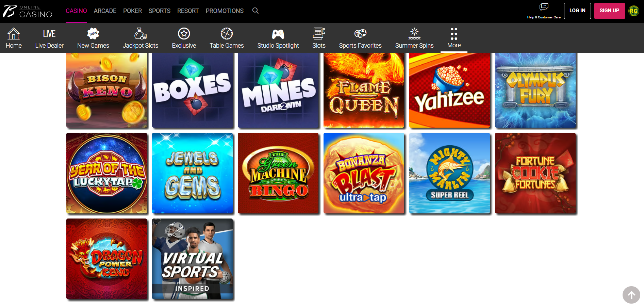This screenshot has width=644, height=307.
Task: Click the LOG IN button
Action: coord(577,11)
